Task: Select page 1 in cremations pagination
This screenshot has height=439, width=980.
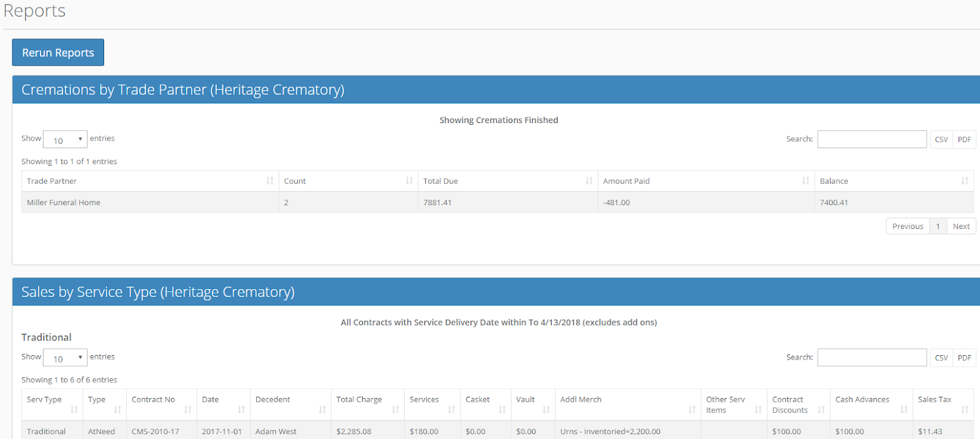Action: point(938,227)
